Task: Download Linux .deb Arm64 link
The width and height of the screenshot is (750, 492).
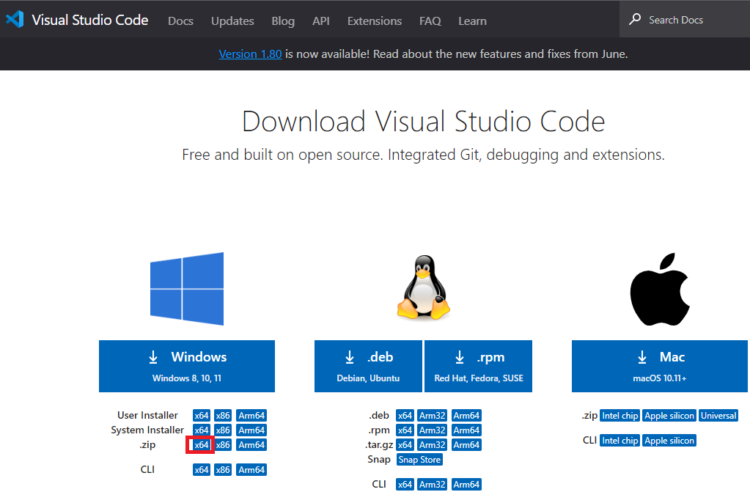Action: tap(466, 415)
